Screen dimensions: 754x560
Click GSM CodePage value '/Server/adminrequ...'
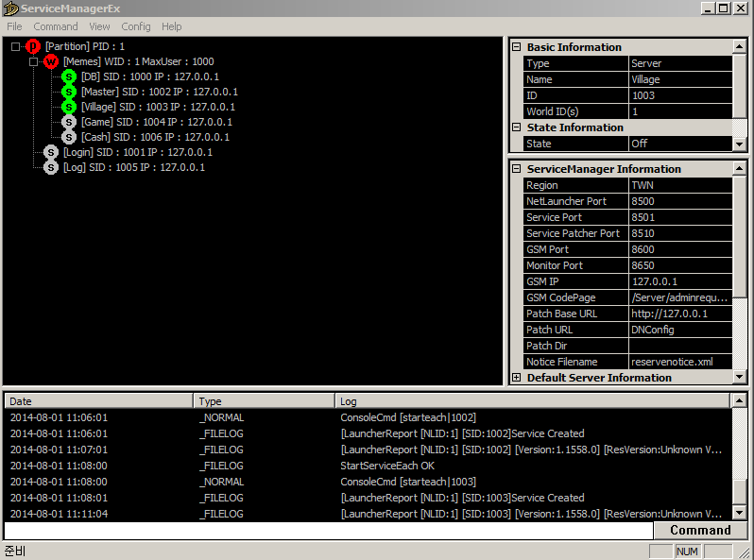pos(680,297)
